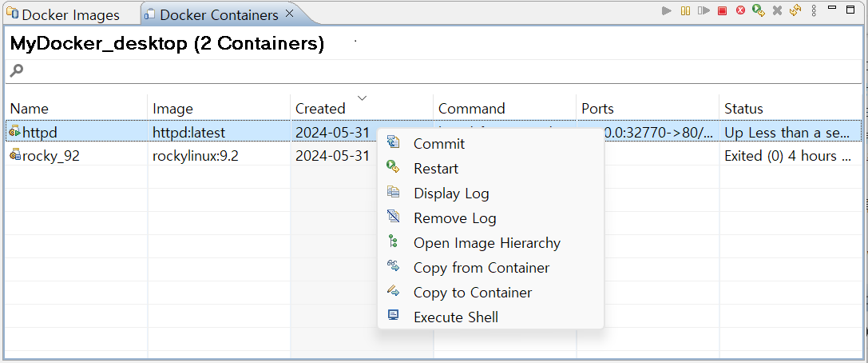Screen dimensions: 868x363
Task: Click the gray Remove container icon
Action: 777,11
